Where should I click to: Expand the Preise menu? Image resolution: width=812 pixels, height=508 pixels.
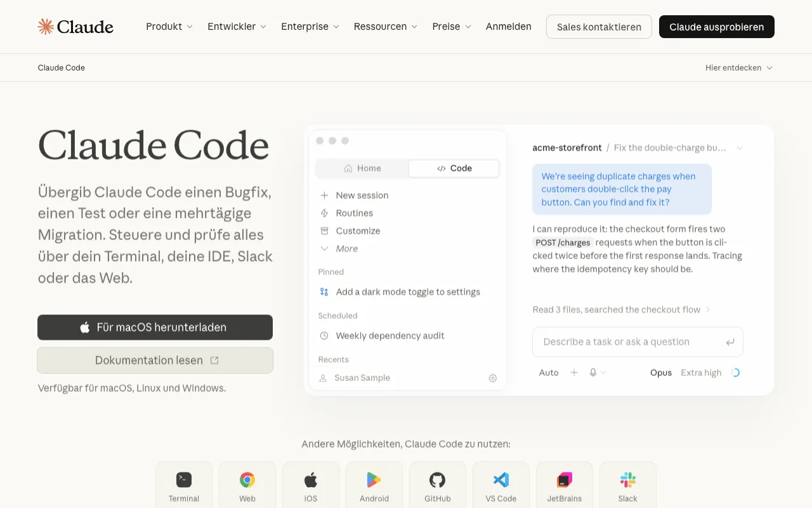pos(452,27)
